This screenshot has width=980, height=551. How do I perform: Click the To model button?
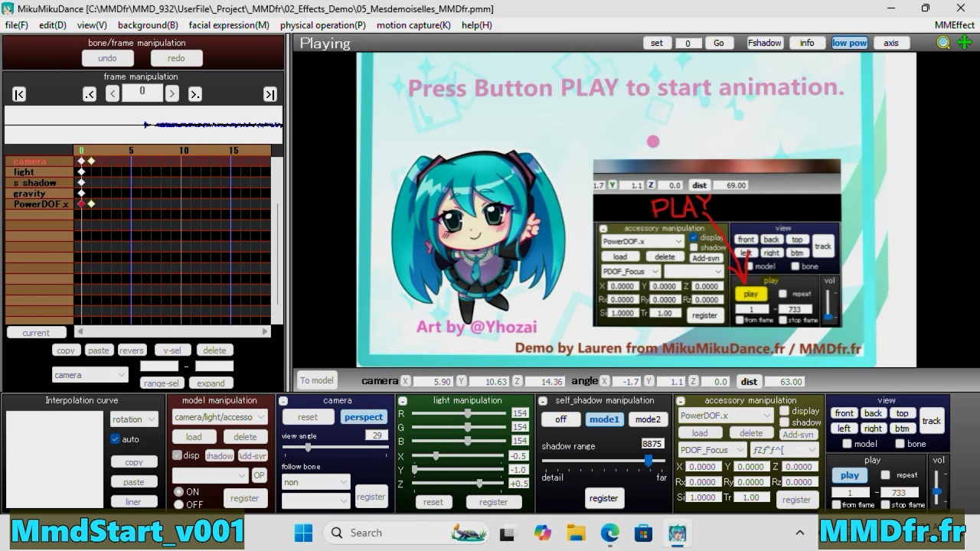click(x=316, y=380)
